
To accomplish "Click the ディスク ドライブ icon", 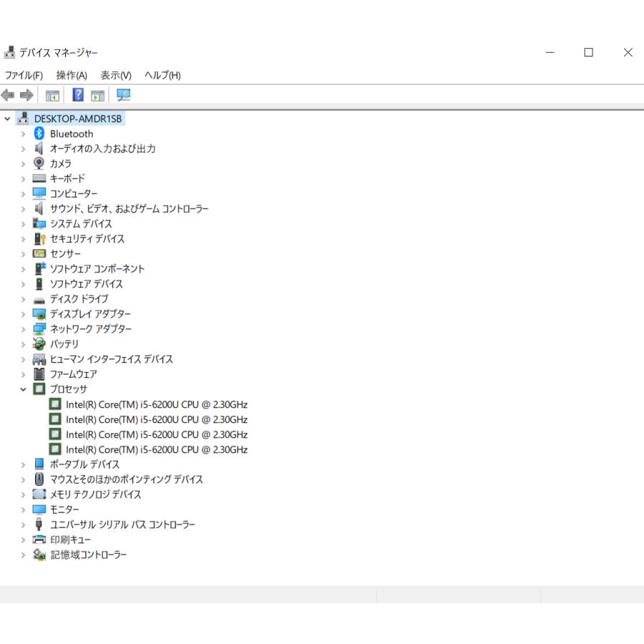I will pyautogui.click(x=39, y=301).
